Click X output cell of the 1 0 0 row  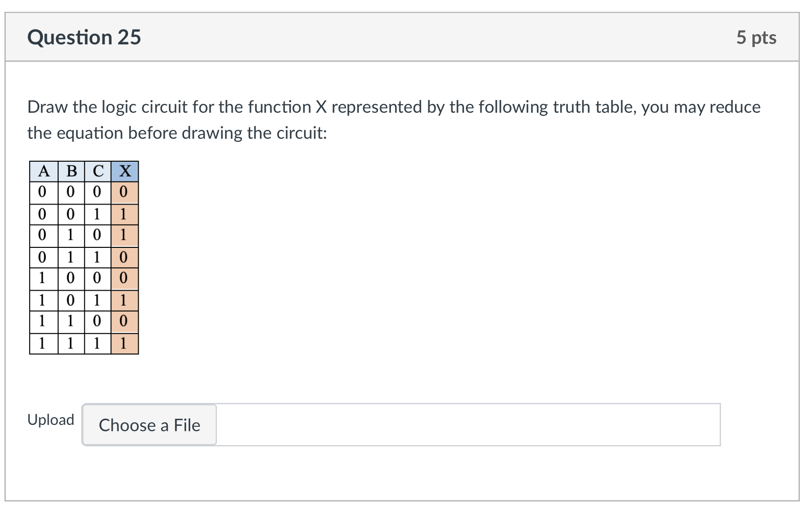click(x=124, y=278)
